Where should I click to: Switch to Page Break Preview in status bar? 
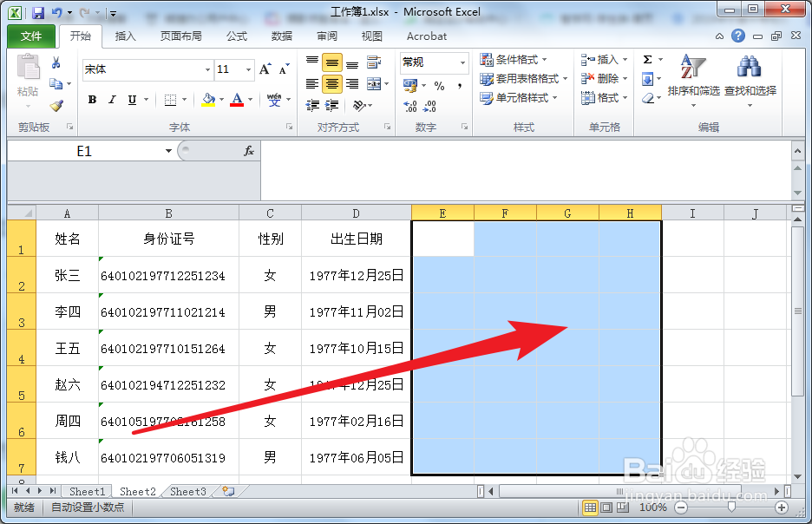623,508
